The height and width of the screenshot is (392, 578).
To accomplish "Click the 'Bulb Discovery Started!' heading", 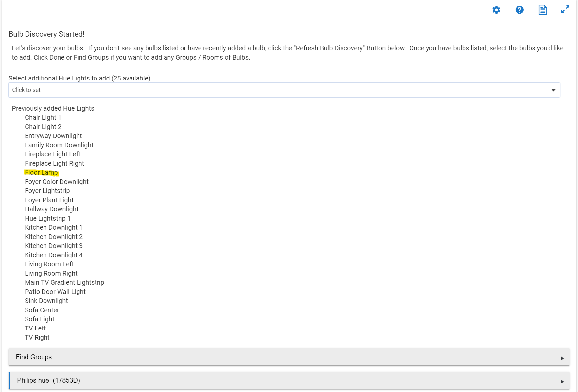I will pos(46,34).
